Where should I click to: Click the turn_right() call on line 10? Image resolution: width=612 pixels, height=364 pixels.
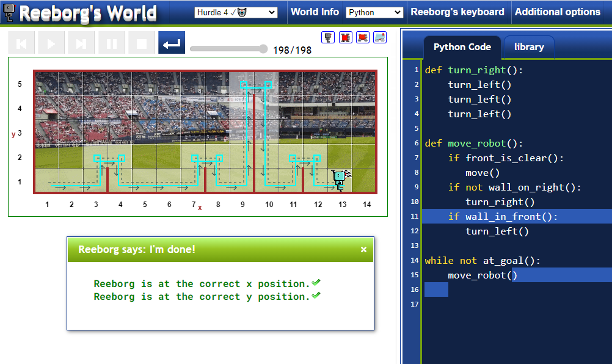[x=500, y=202]
